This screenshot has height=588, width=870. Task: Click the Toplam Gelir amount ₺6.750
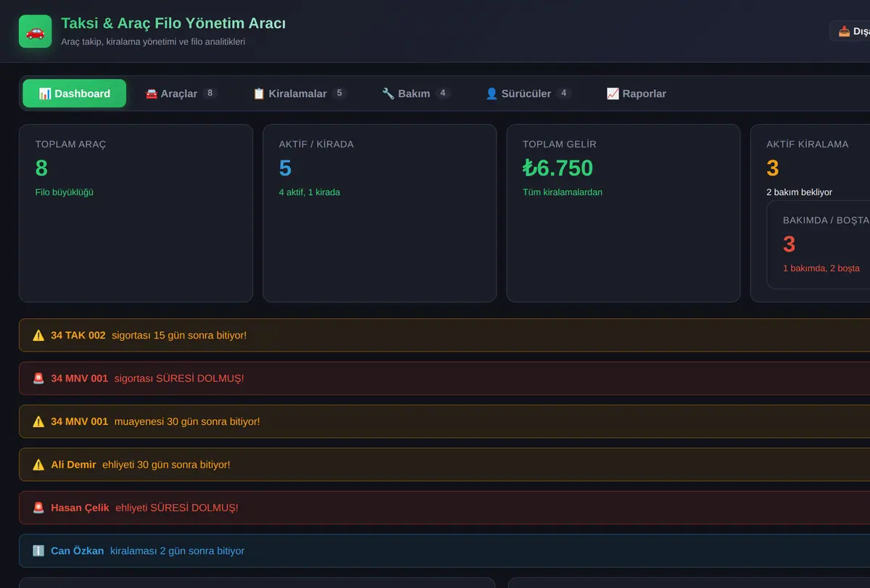(558, 168)
